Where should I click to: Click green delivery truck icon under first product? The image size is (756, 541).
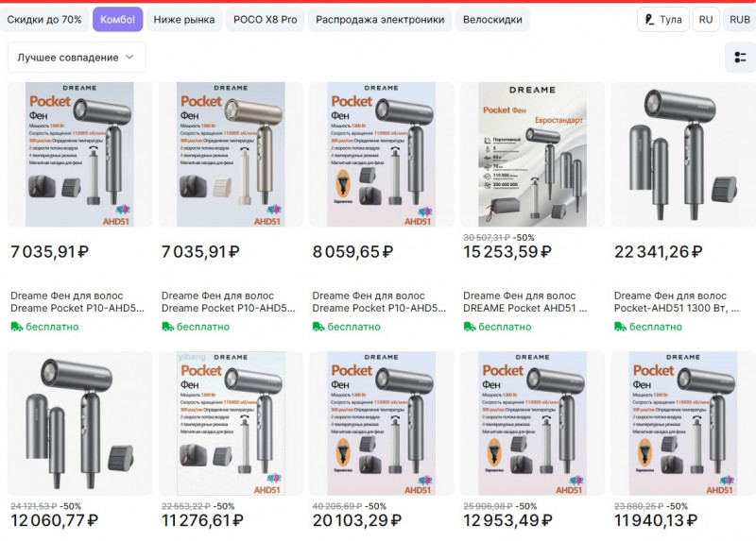pos(16,327)
